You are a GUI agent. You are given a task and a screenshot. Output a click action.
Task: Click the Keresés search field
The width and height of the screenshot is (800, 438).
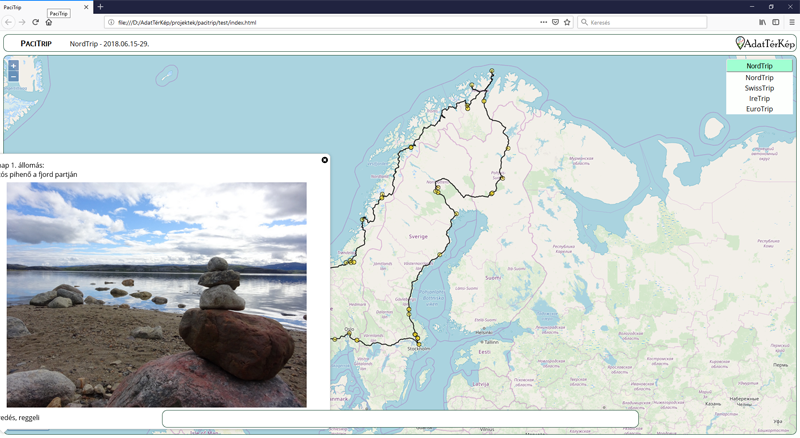click(x=642, y=22)
